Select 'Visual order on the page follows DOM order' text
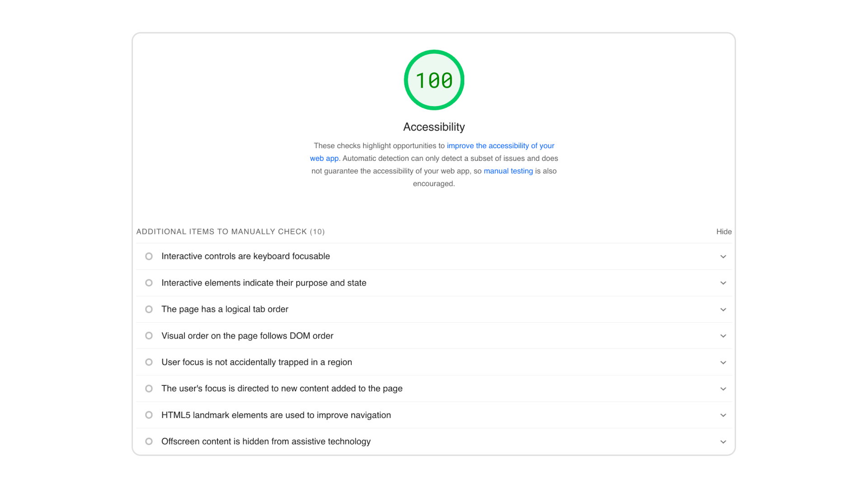The height and width of the screenshot is (488, 868). coord(247,336)
